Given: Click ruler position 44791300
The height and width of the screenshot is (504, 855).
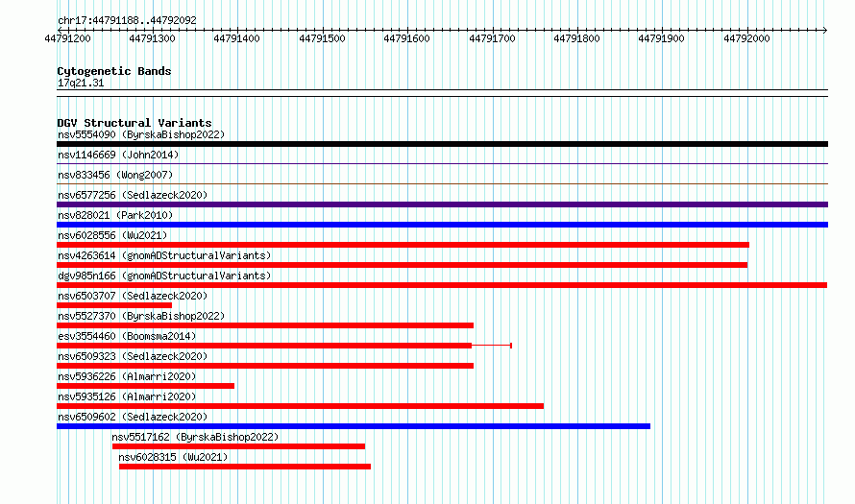Looking at the screenshot, I should [152, 38].
